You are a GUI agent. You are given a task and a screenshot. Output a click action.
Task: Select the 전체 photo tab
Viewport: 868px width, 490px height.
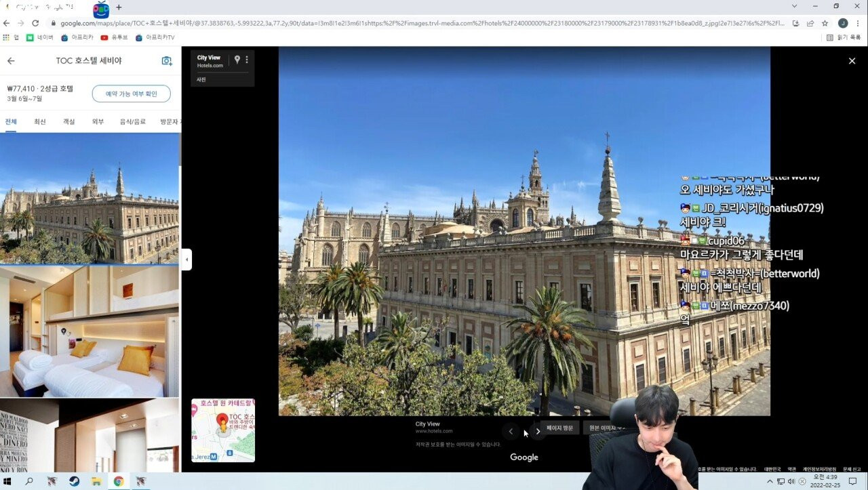pos(11,121)
